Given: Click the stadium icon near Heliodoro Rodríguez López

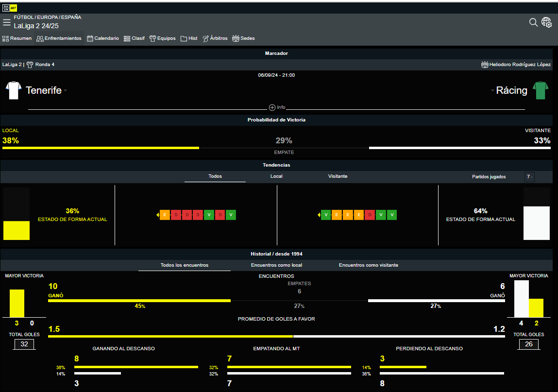Looking at the screenshot, I should coord(484,65).
